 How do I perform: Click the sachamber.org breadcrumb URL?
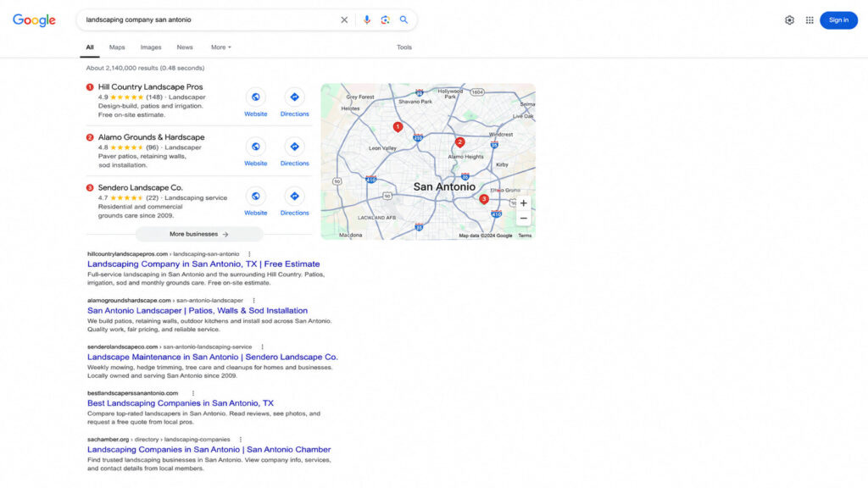[159, 440]
